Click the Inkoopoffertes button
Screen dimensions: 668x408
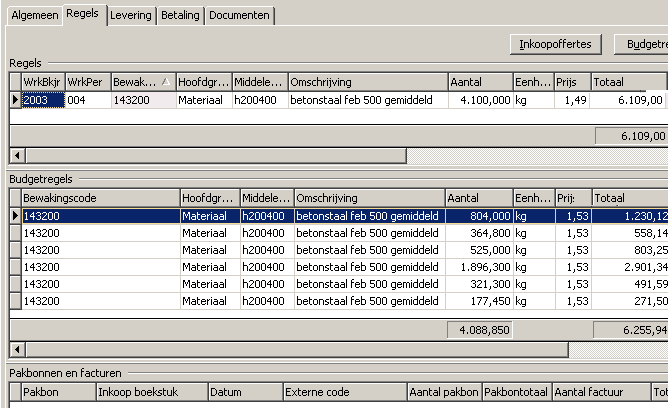click(556, 44)
